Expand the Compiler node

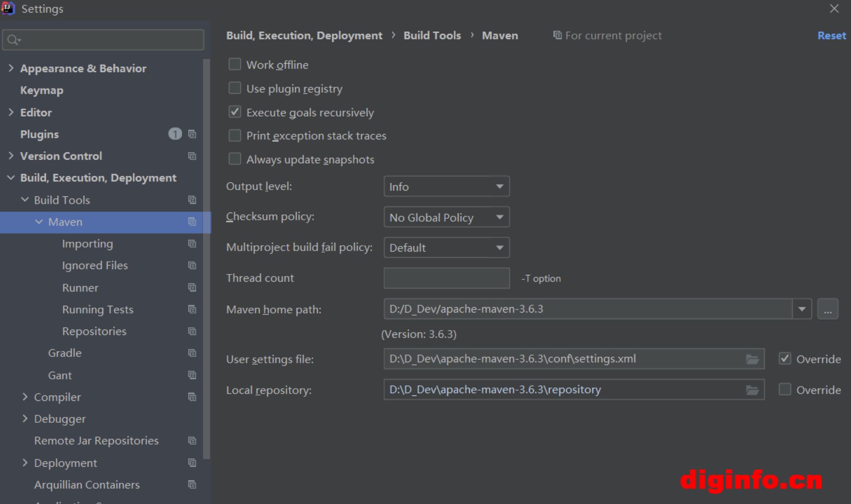coord(25,397)
